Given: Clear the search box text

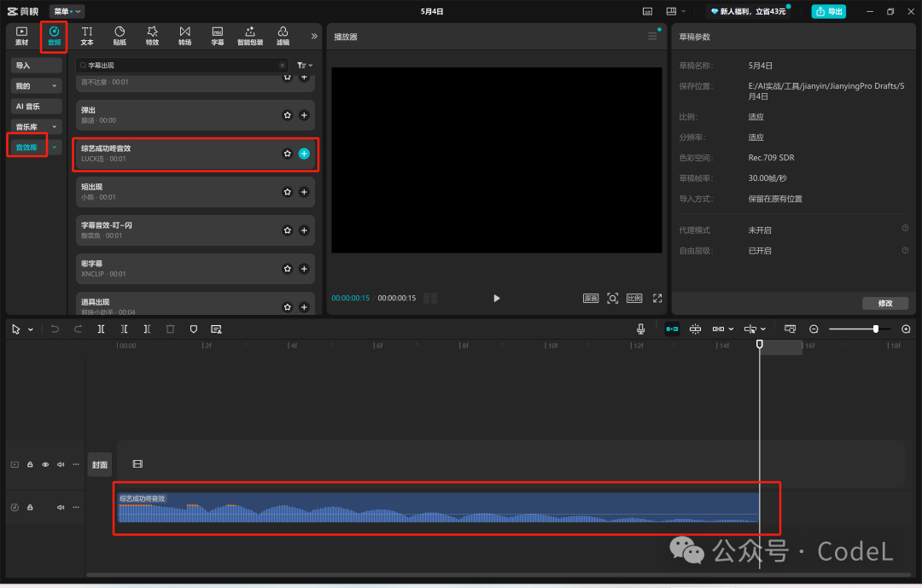Looking at the screenshot, I should coord(283,65).
